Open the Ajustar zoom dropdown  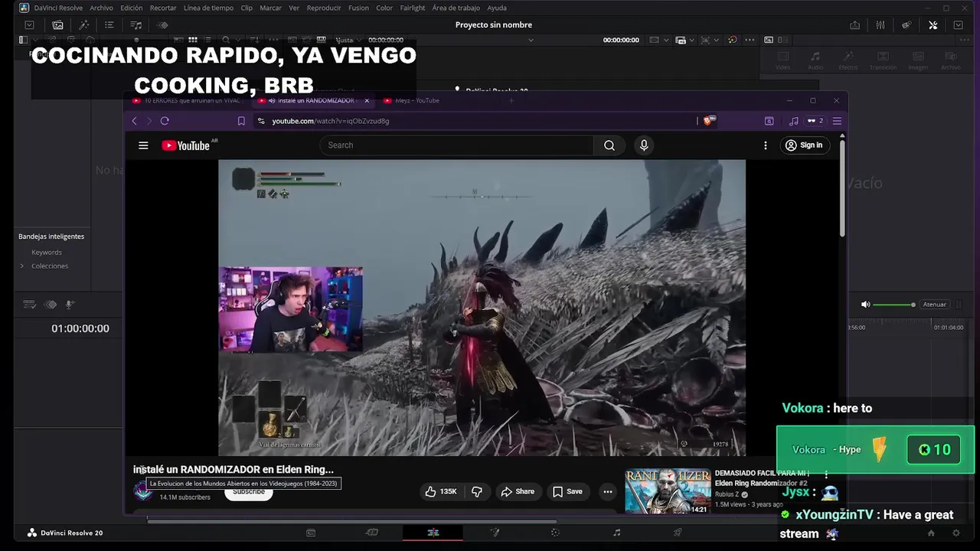click(347, 40)
